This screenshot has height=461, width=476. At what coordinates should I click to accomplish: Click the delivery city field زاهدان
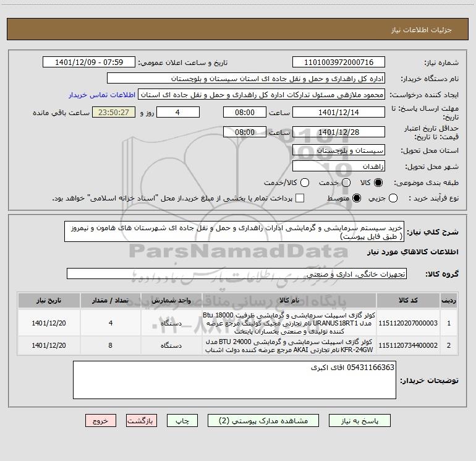pyautogui.click(x=339, y=166)
